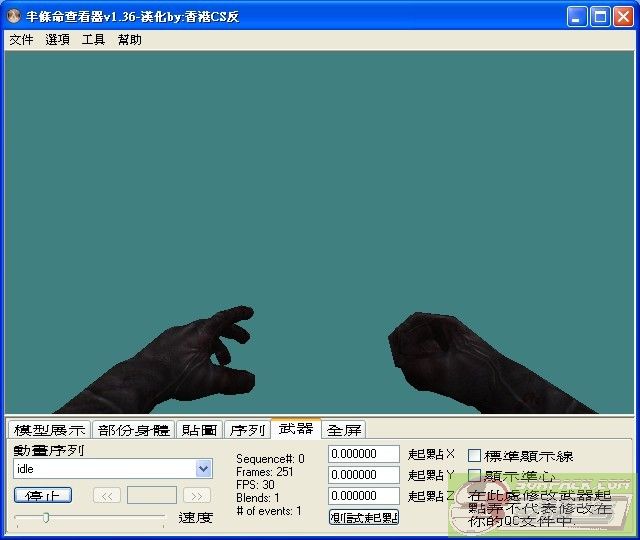This screenshot has height=540, width=640.
Task: Switch to the 序列 tab
Action: point(246,430)
